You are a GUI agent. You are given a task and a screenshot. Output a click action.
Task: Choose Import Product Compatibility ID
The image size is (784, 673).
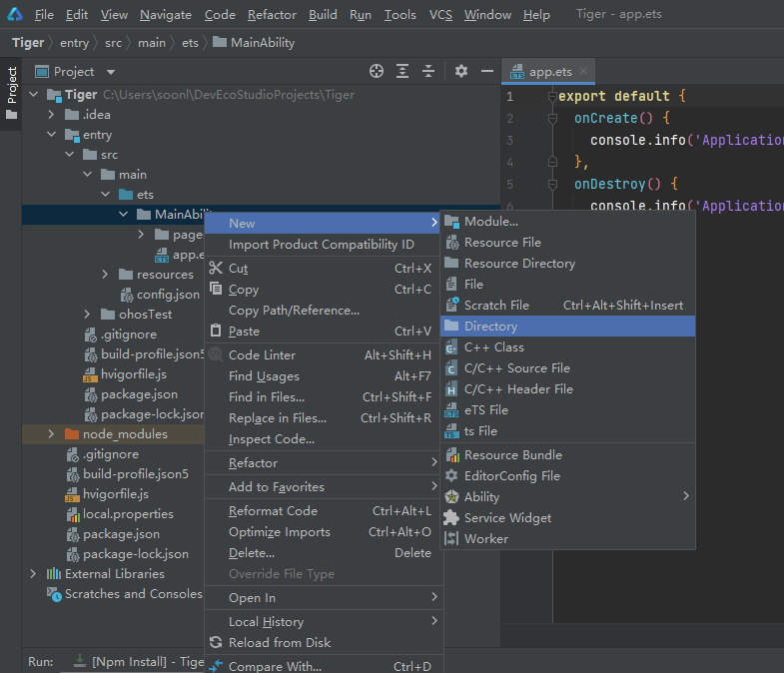(324, 245)
